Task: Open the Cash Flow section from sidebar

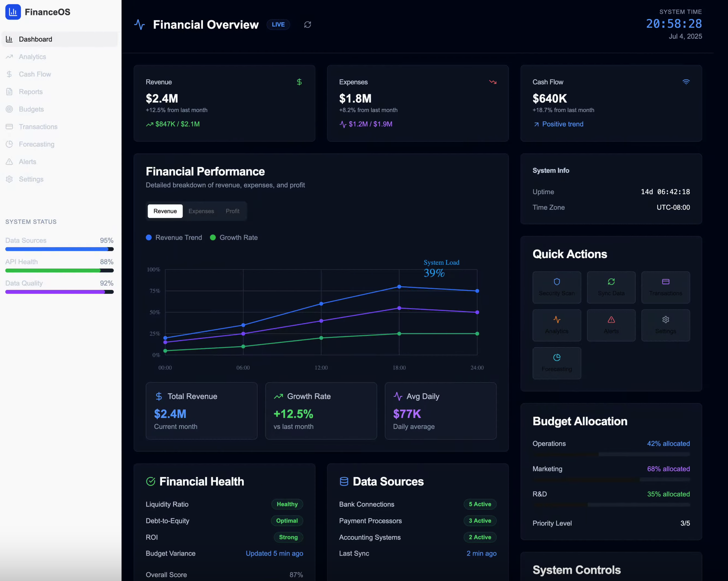Action: pyautogui.click(x=35, y=74)
